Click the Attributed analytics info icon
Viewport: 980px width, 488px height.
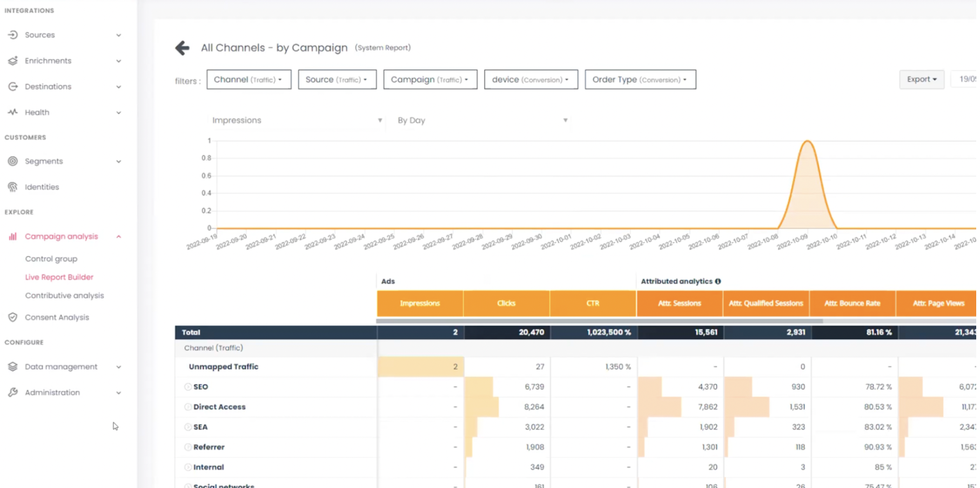point(718,281)
